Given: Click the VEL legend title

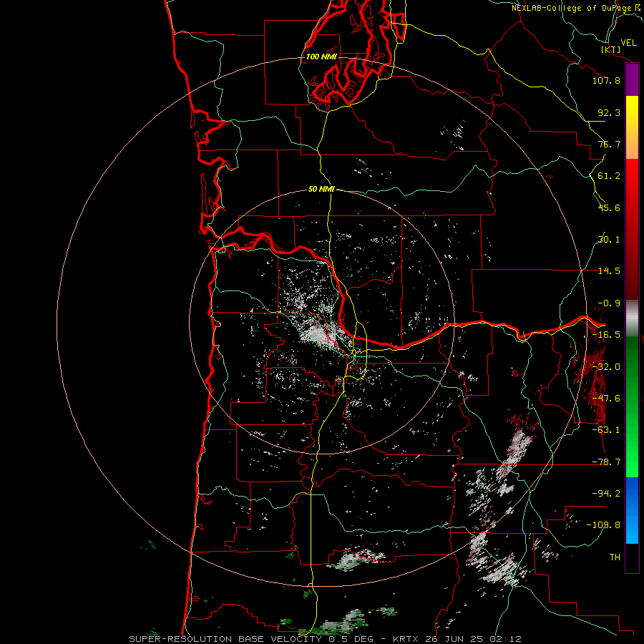Looking at the screenshot, I should (x=628, y=43).
